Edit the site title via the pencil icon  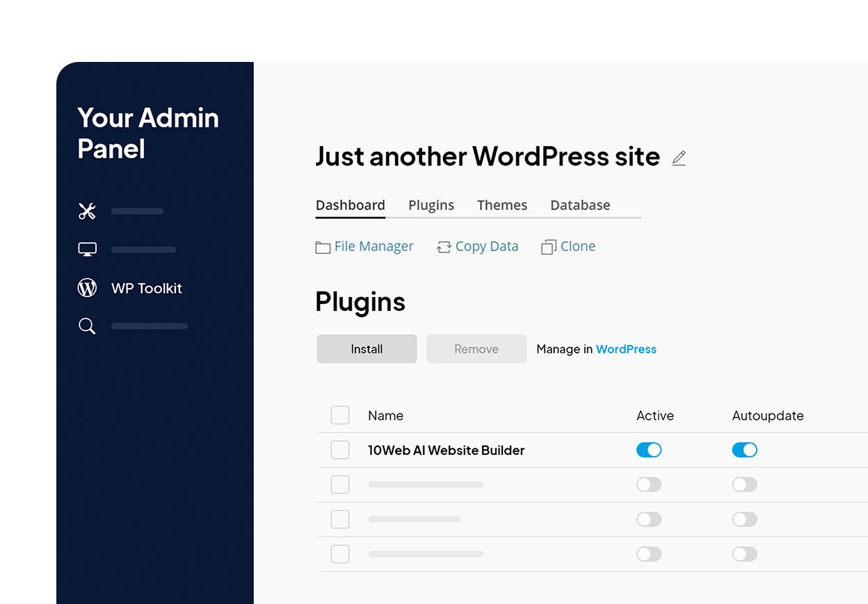click(679, 158)
